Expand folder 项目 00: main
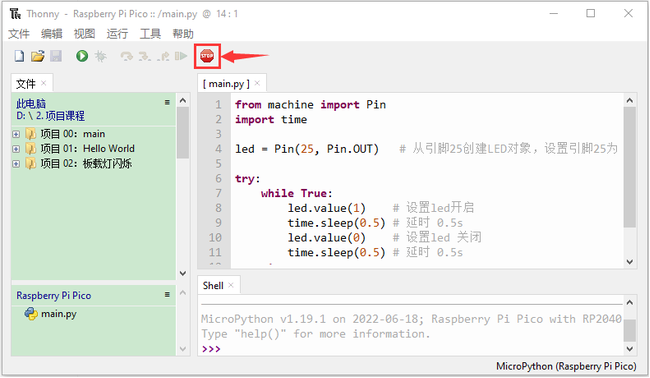650x378 pixels. click(x=16, y=134)
